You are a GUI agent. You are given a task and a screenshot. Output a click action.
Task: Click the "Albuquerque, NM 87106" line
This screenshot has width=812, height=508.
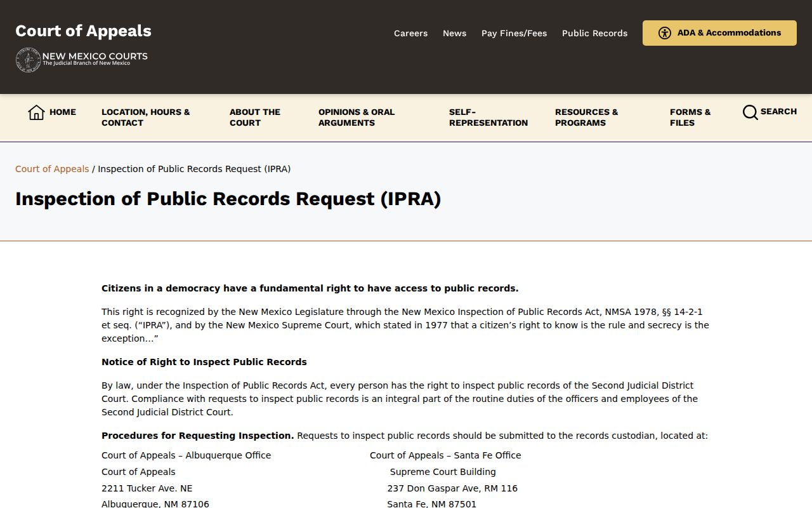(x=155, y=504)
